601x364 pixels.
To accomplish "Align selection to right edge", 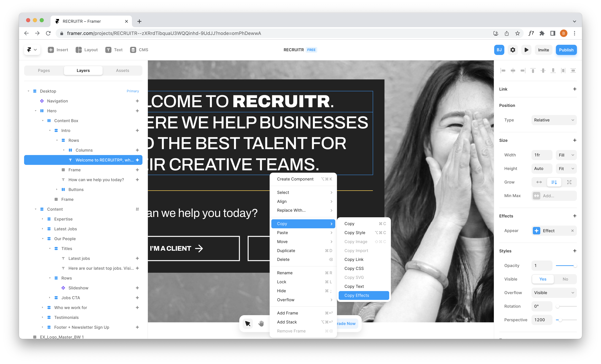I will (x=523, y=71).
